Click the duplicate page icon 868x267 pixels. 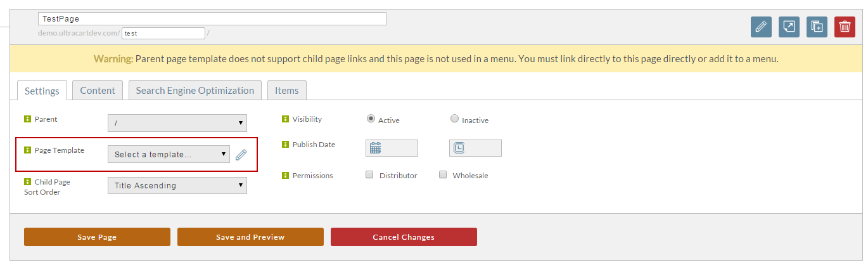click(817, 27)
